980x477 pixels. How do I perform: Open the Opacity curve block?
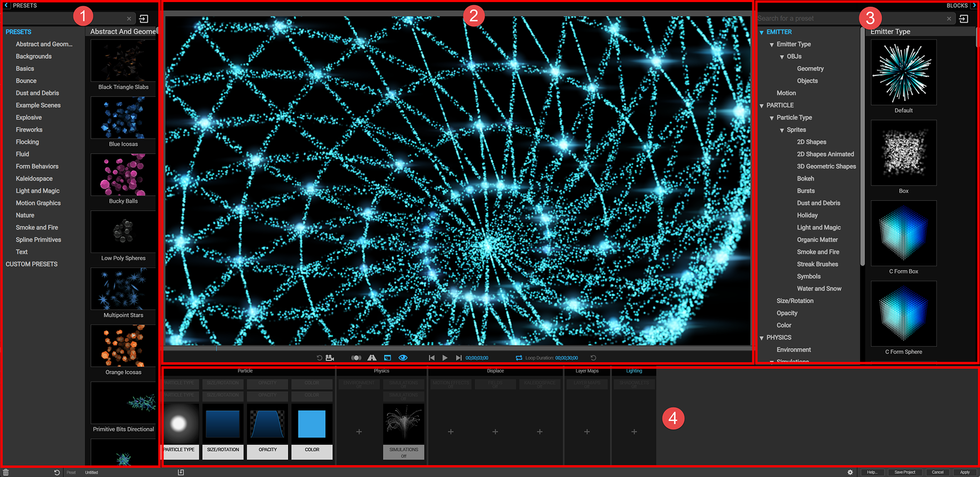point(267,432)
